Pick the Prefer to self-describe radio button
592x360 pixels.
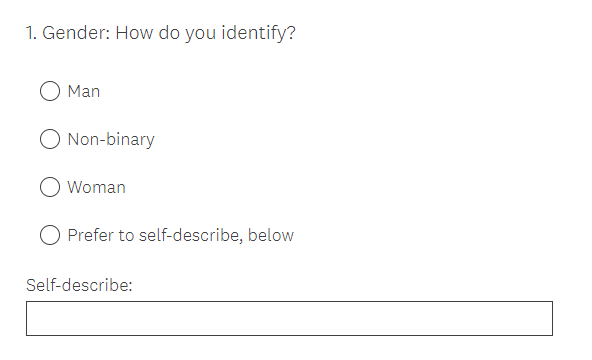click(50, 235)
